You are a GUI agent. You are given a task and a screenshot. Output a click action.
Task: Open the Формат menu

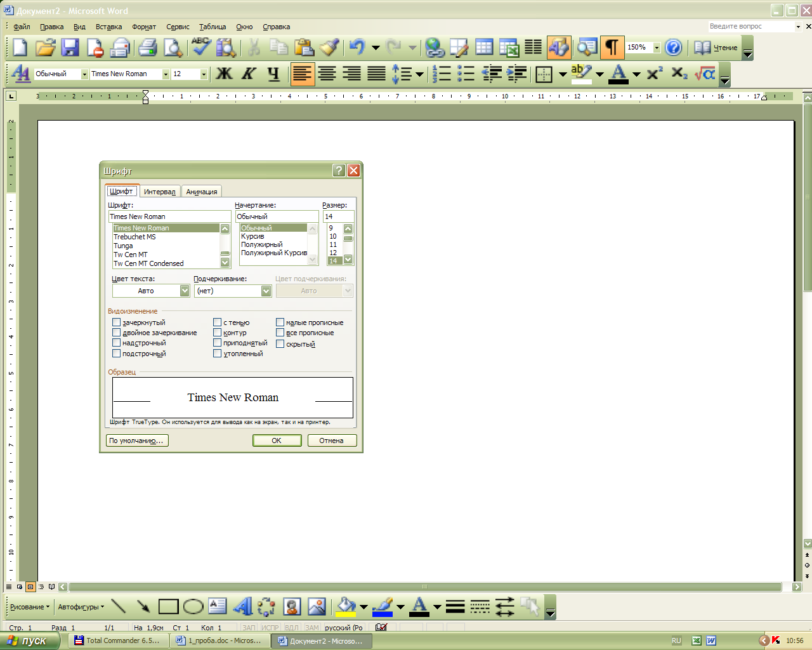point(144,27)
